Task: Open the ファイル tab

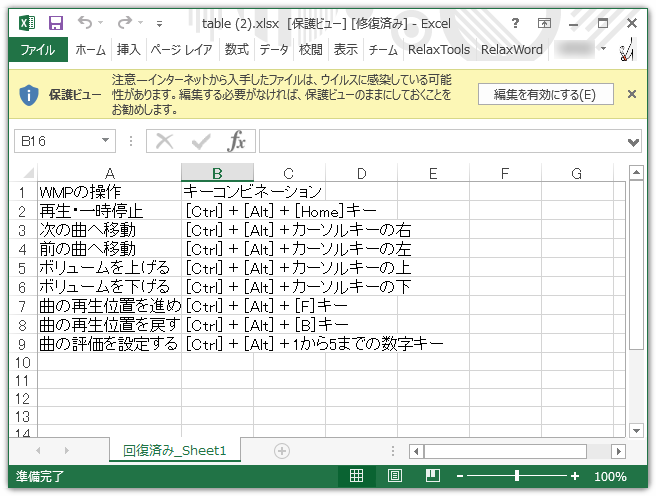Action: 38,50
